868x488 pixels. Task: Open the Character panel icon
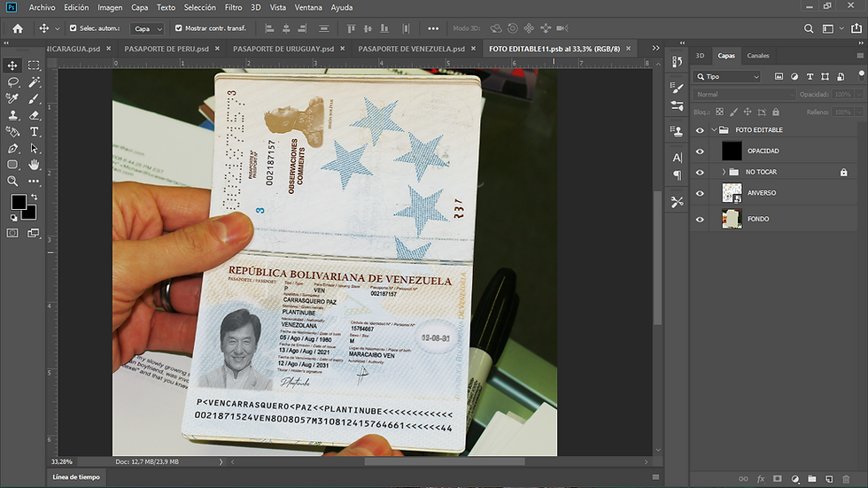[x=677, y=158]
